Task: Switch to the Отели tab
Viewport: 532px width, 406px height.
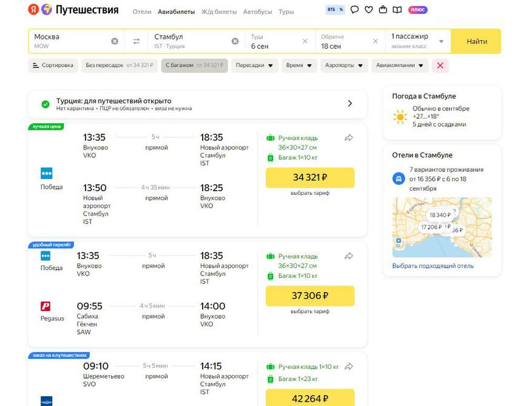Action: (x=142, y=12)
